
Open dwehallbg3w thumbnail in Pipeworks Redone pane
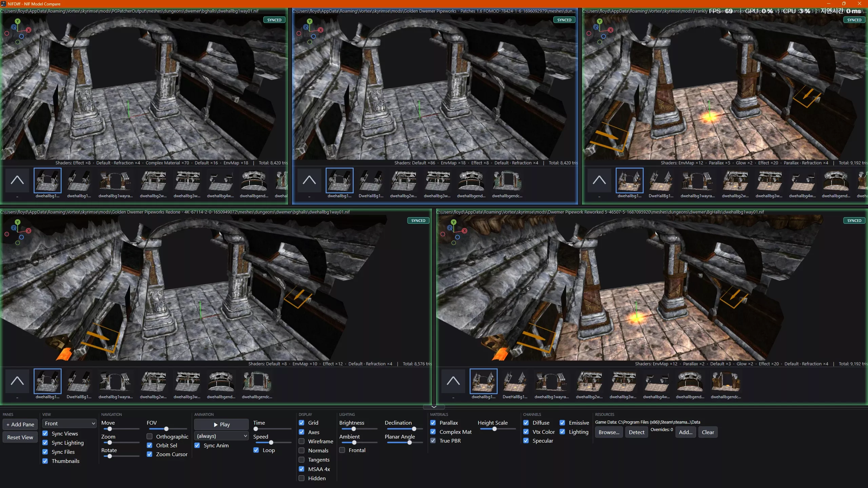(x=187, y=384)
